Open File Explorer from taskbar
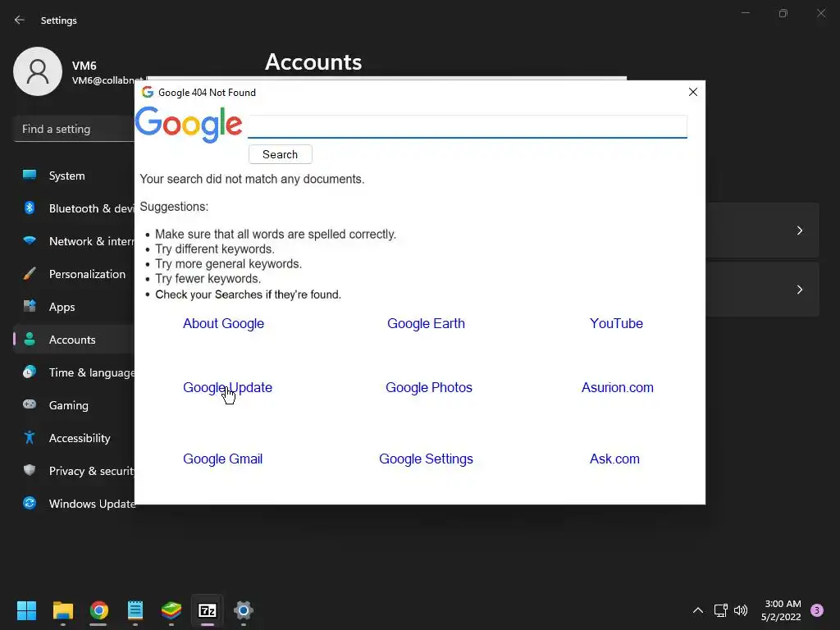The image size is (840, 630). 62,610
